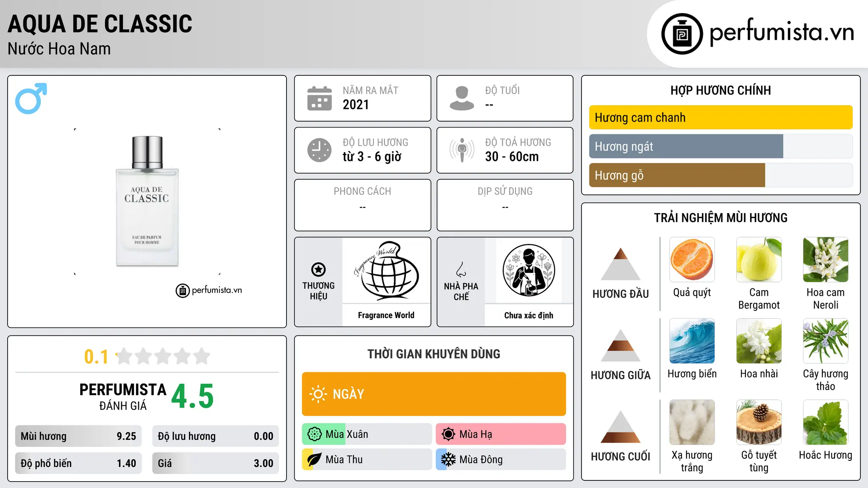
Task: Click the Mùa Hạ season bar
Action: pos(501,434)
